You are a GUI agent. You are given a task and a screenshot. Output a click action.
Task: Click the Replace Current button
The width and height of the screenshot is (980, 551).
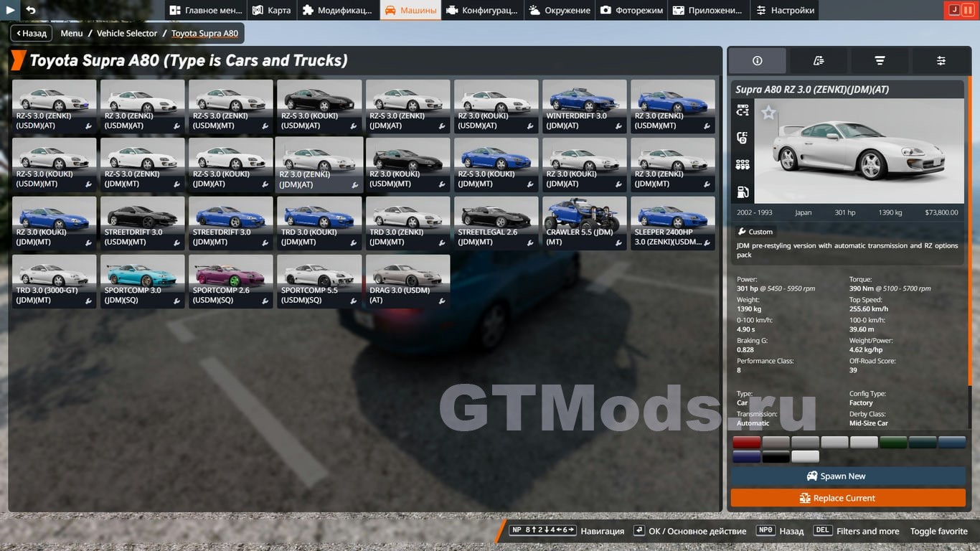848,498
